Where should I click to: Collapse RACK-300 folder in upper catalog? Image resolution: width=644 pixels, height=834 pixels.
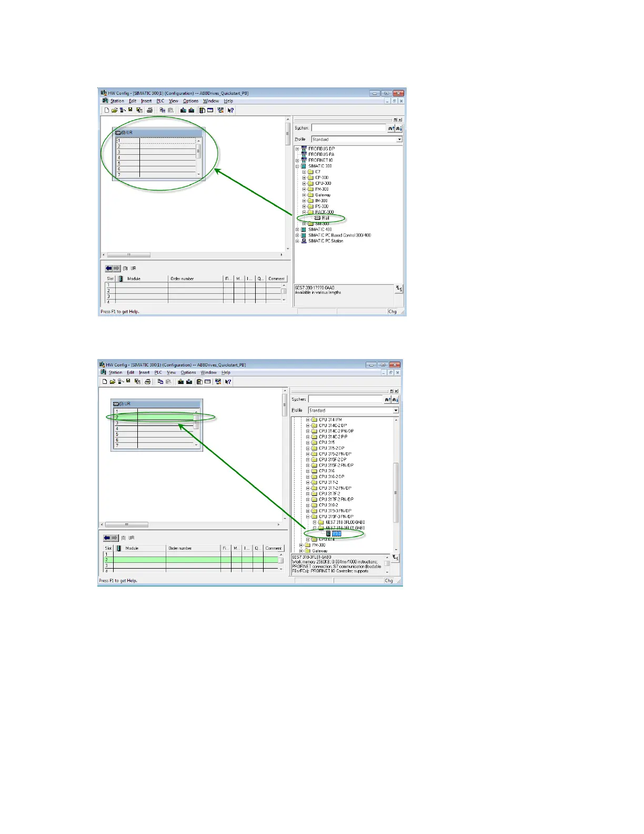[304, 212]
